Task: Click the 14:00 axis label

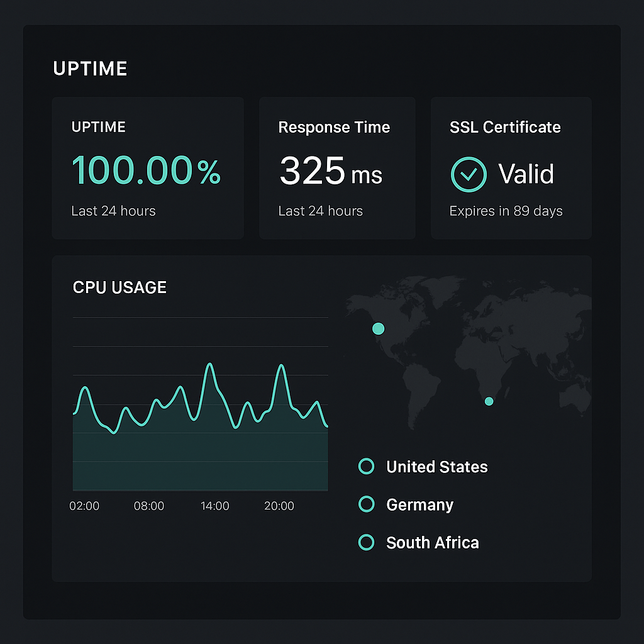Action: pos(215,506)
